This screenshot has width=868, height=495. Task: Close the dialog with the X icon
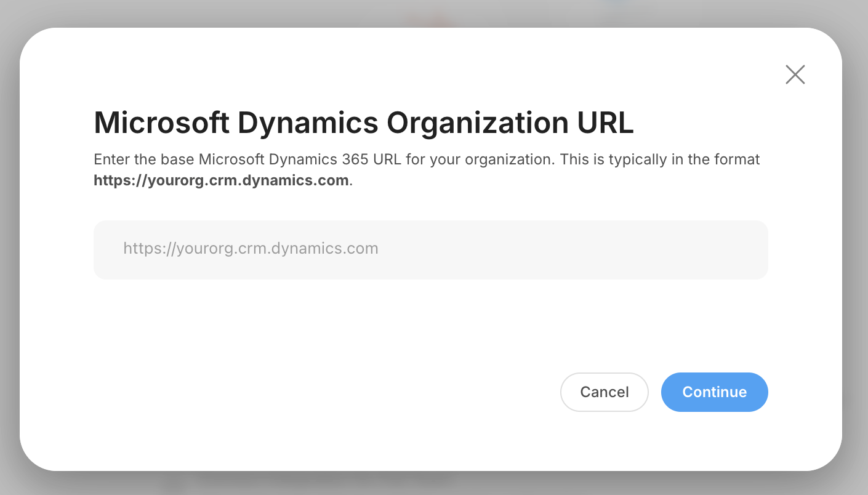pyautogui.click(x=795, y=74)
